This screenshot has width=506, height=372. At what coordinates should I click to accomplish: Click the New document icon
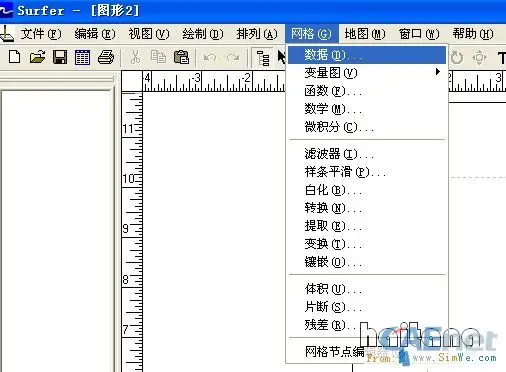(14, 57)
